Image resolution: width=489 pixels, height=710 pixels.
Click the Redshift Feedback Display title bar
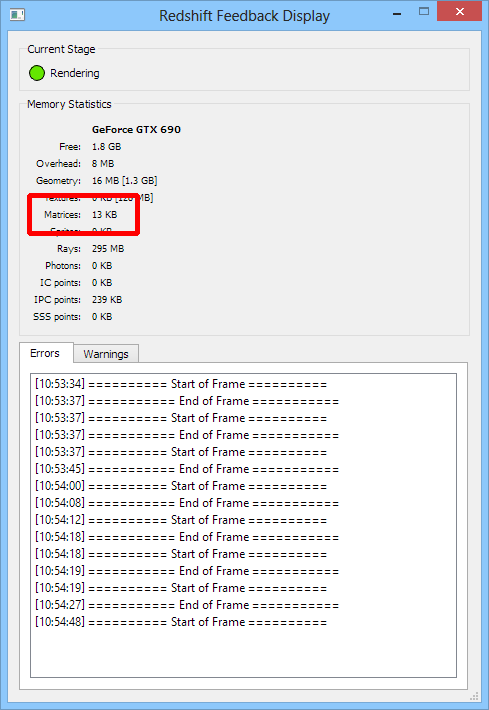(244, 16)
